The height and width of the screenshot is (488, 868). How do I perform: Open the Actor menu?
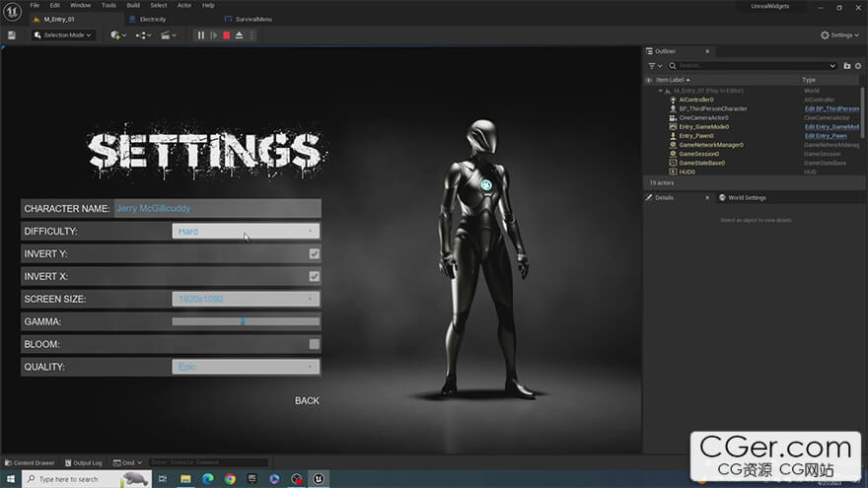184,5
